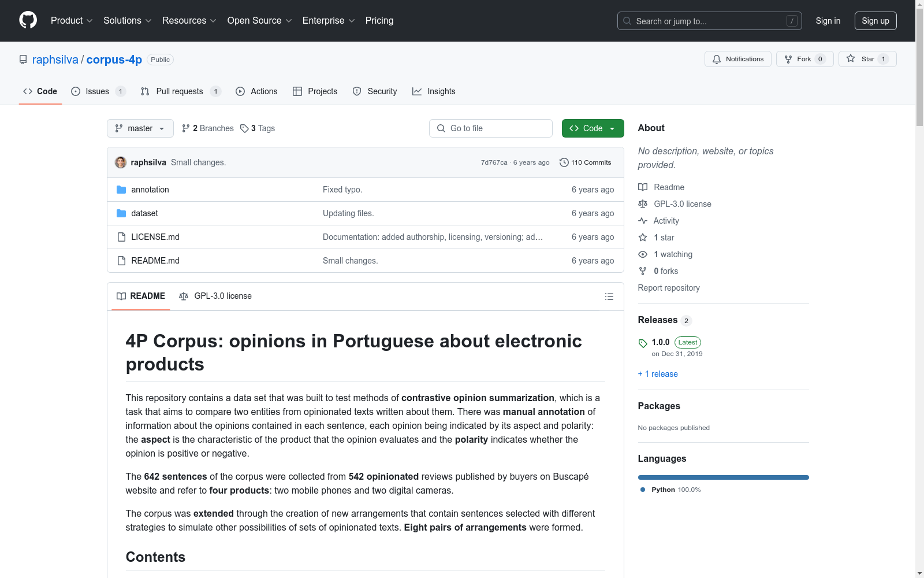The width and height of the screenshot is (924, 578).
Task: View 110 Commits history
Action: (x=586, y=162)
